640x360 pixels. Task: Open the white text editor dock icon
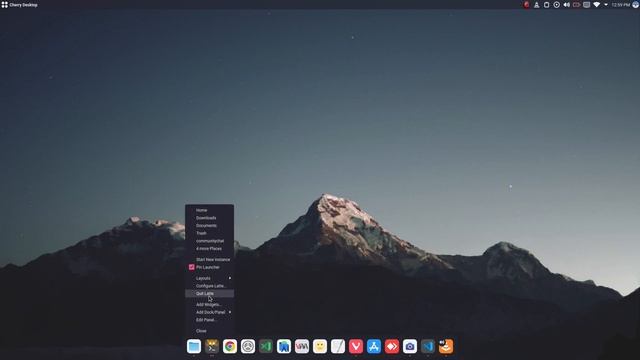(x=338, y=346)
